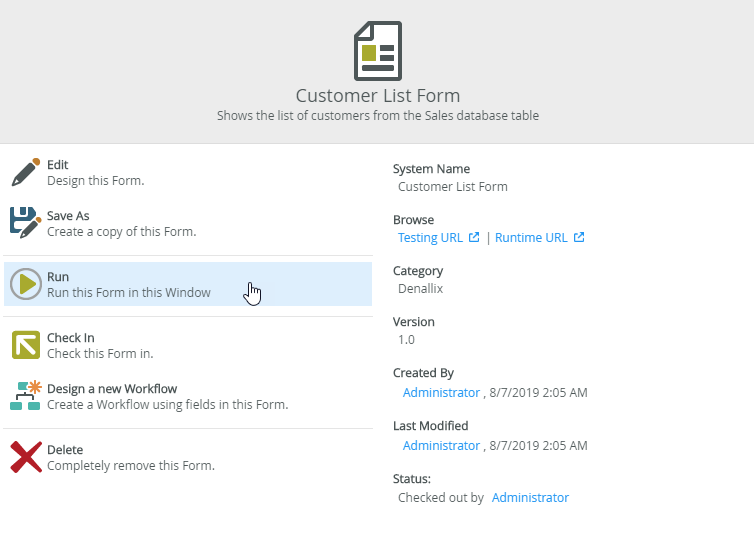Click external link icon beside Testing URL

[x=475, y=238]
